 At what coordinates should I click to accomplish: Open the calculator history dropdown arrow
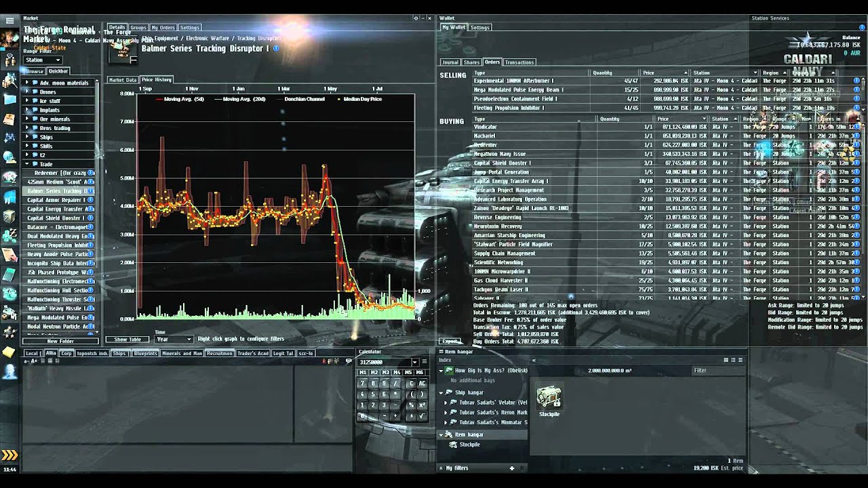point(414,363)
